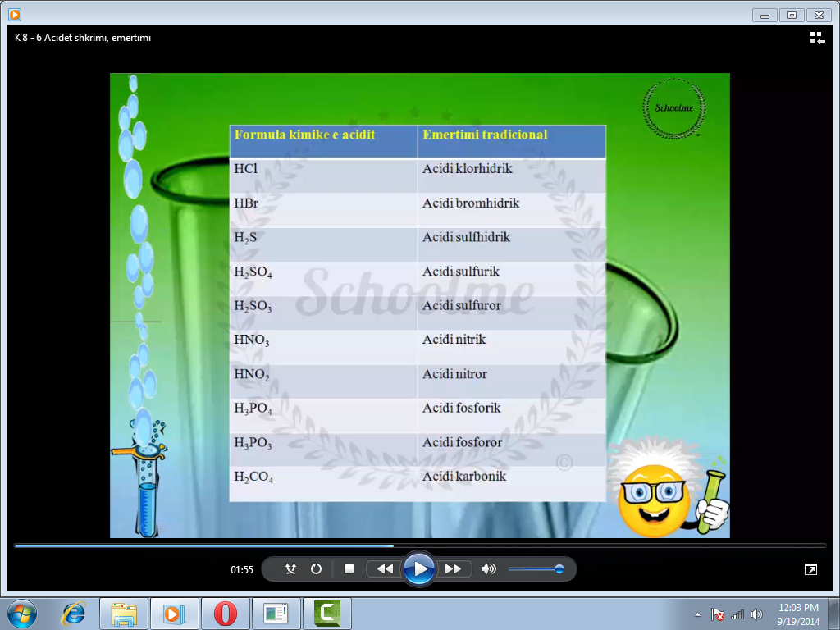Open the clock showing 12:03 PM
840x630 pixels.
pos(798,614)
